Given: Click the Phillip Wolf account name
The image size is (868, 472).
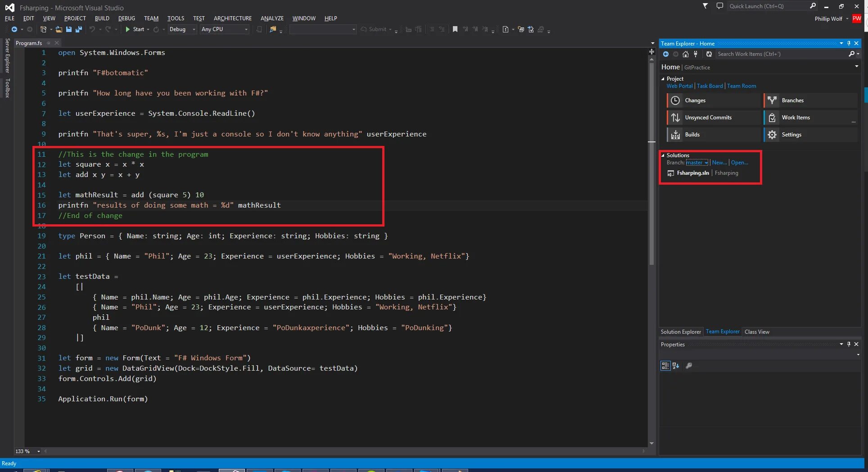Looking at the screenshot, I should 828,19.
